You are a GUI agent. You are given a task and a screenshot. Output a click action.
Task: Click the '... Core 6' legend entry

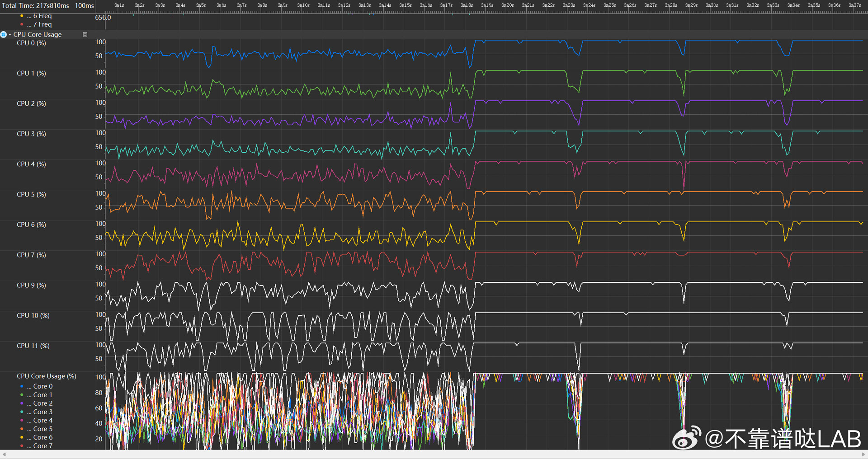point(40,437)
